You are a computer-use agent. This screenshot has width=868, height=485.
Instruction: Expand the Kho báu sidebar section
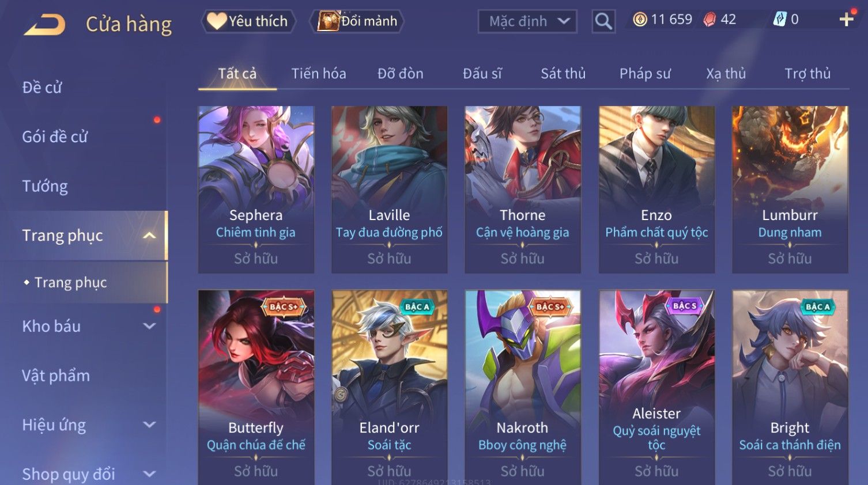[149, 326]
